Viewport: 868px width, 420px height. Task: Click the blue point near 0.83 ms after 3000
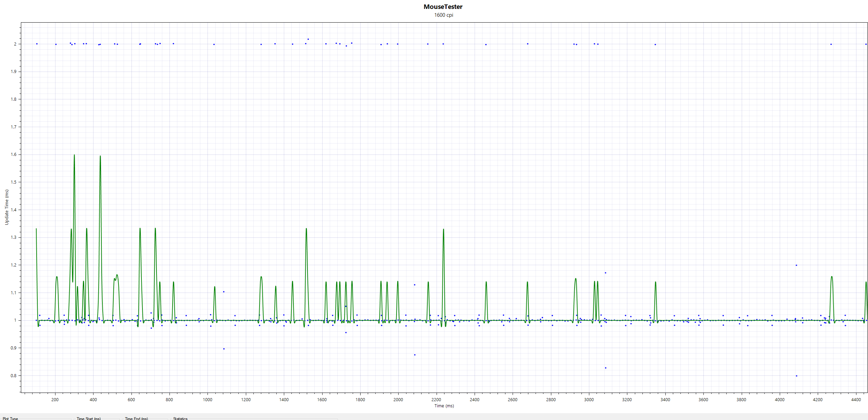[x=606, y=368]
